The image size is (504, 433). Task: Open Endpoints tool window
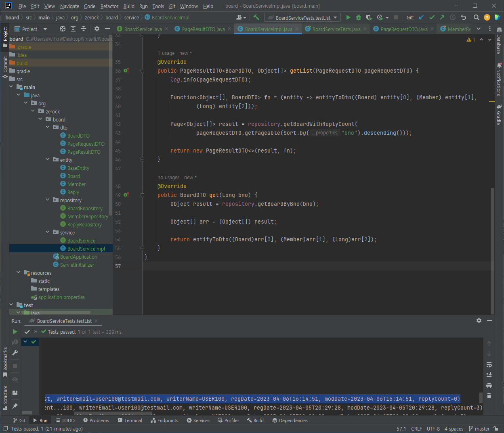164,420
